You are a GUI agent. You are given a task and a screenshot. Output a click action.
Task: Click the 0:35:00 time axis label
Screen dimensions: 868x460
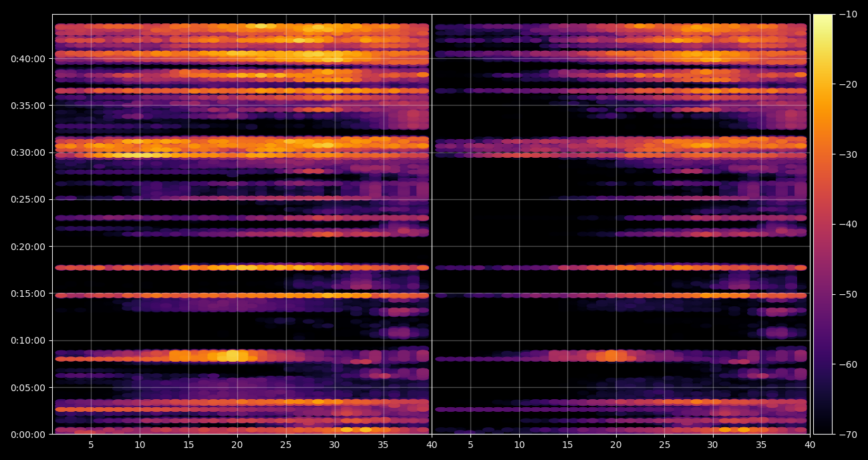click(27, 106)
